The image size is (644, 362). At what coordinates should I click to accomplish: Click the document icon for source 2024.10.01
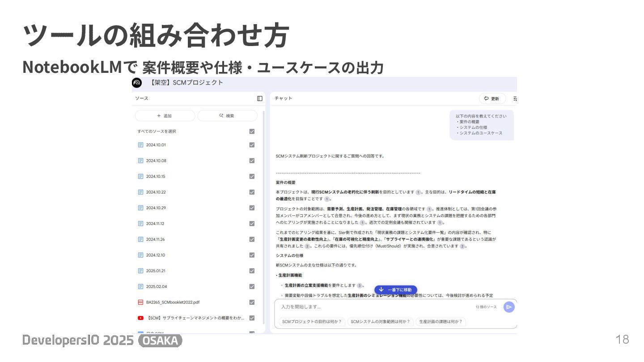(x=140, y=145)
